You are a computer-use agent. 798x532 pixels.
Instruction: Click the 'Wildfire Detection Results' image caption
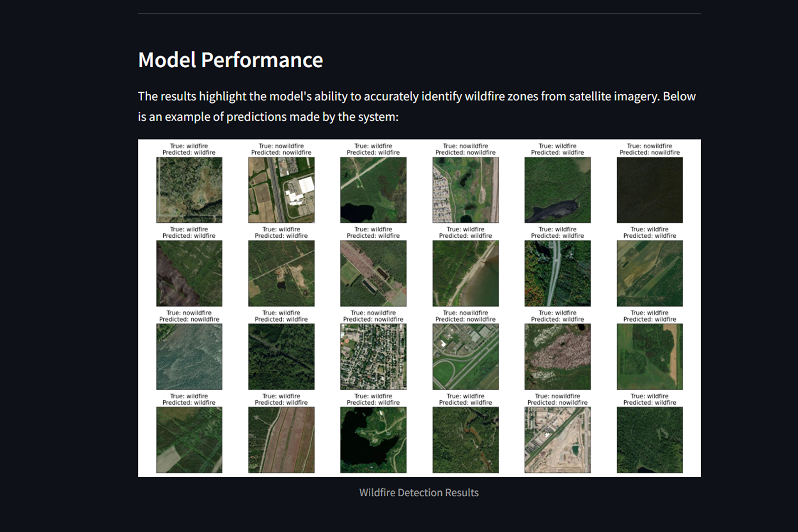tap(419, 493)
